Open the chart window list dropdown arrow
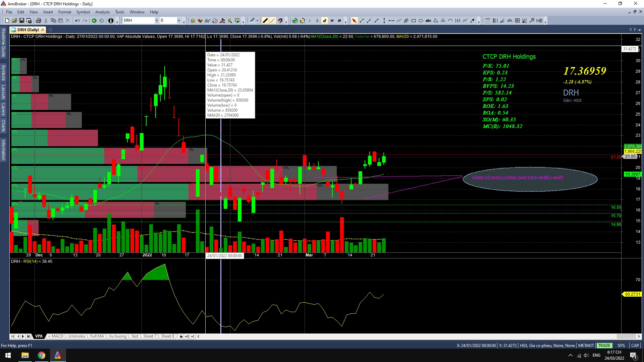The width and height of the screenshot is (644, 362). point(640,29)
